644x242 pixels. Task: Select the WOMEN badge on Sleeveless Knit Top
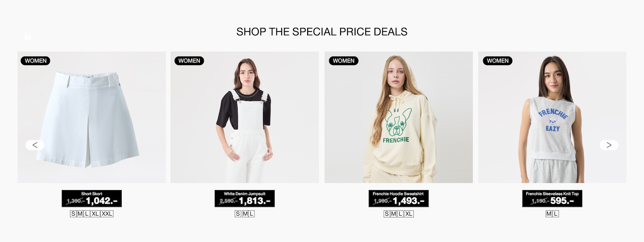point(497,61)
